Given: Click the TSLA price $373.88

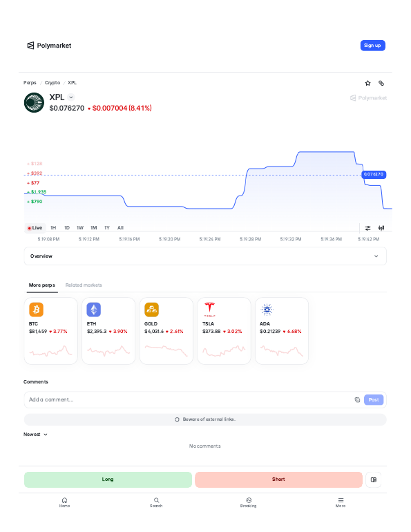Looking at the screenshot, I should 211,332.
